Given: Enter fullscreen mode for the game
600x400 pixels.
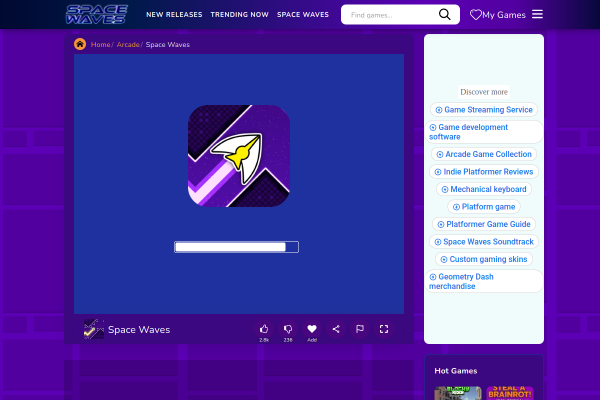Looking at the screenshot, I should coord(384,329).
